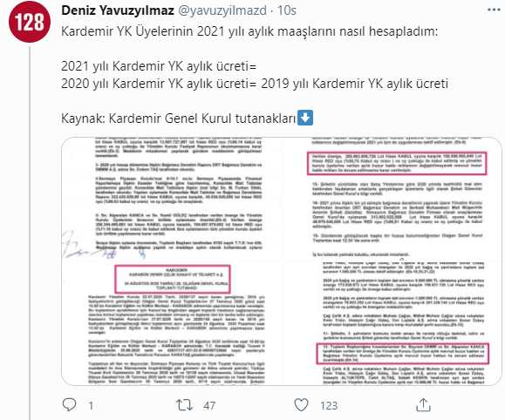Viewport: 505px width, 420px height.
Task: View the reply count 1
Action: tap(91, 405)
